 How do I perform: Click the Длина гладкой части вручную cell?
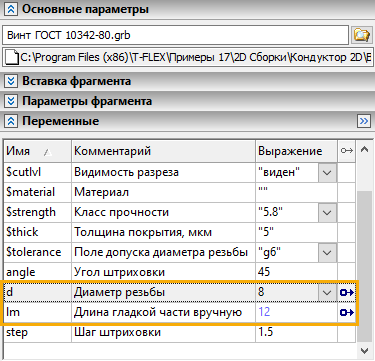coord(163,312)
